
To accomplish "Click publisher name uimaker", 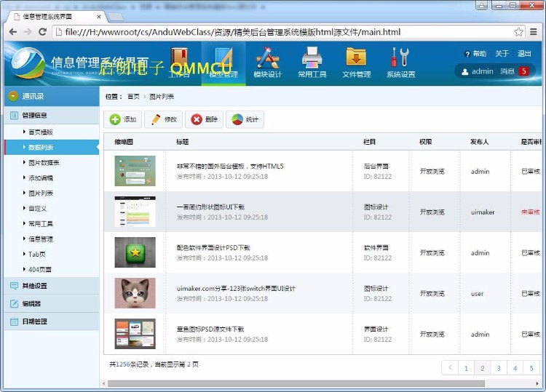I will [483, 212].
